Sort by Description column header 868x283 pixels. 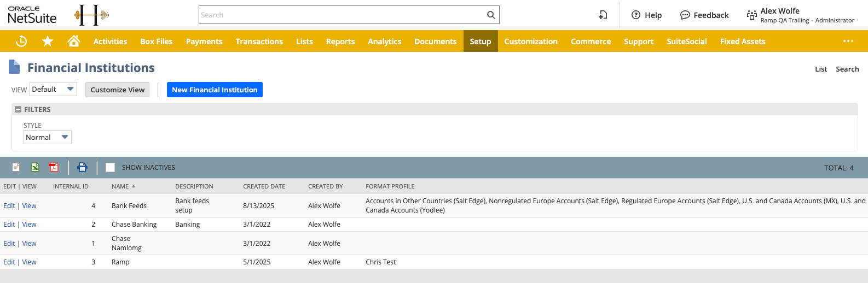tap(194, 186)
